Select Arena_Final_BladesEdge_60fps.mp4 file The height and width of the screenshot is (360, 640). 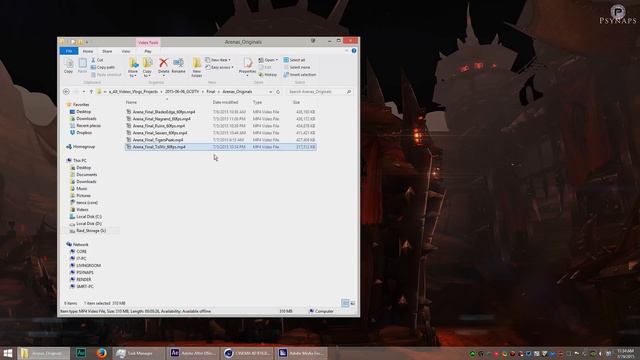[x=220, y=112]
